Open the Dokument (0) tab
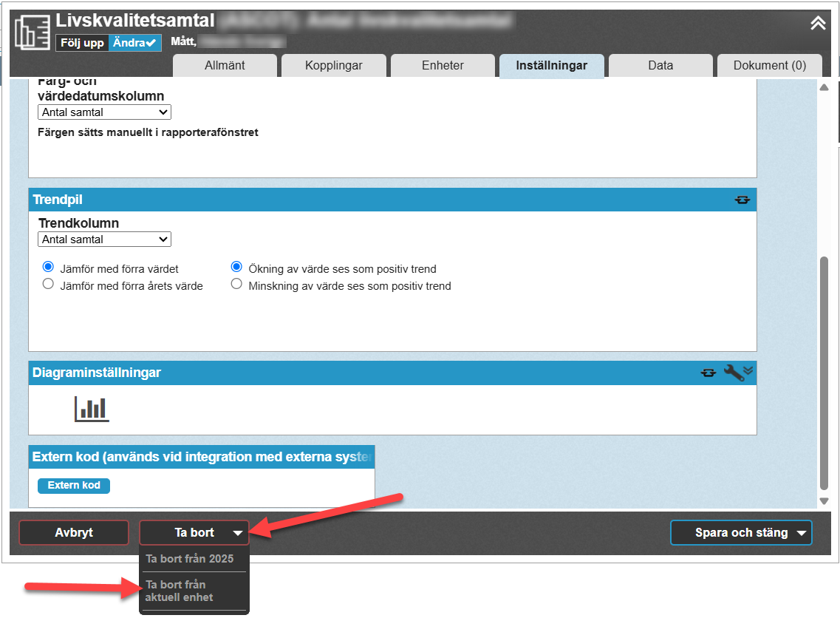Image resolution: width=840 pixels, height=618 pixels. tap(769, 65)
